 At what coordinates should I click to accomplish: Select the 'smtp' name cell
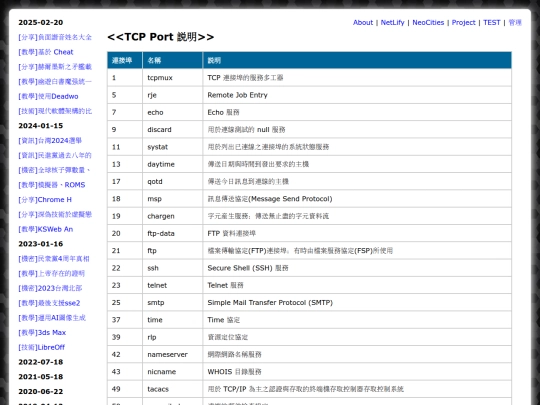pos(173,303)
